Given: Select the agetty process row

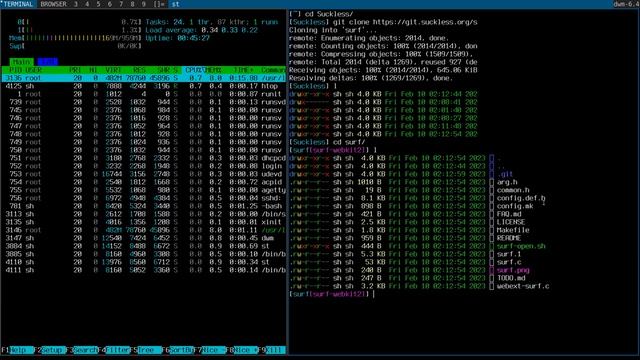Looking at the screenshot, I should tap(143, 190).
